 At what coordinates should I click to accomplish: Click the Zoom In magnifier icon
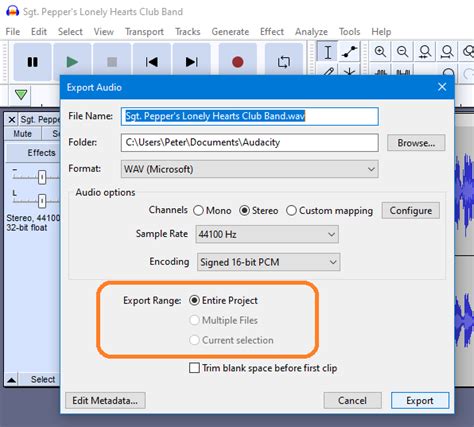[380, 52]
